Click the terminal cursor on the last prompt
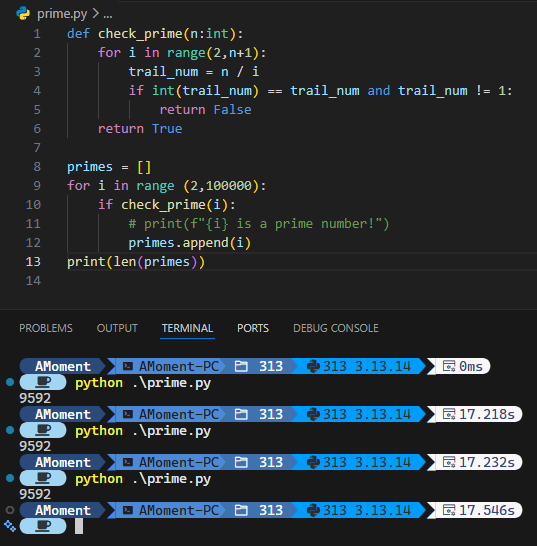The height and width of the screenshot is (546, 537). 79,526
